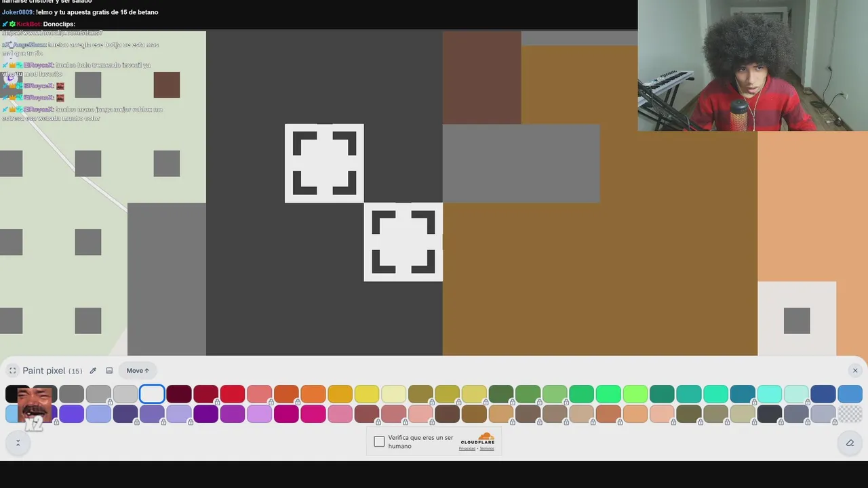This screenshot has width=868, height=488.
Task: Select the bright neon green swatch
Action: pos(608,394)
